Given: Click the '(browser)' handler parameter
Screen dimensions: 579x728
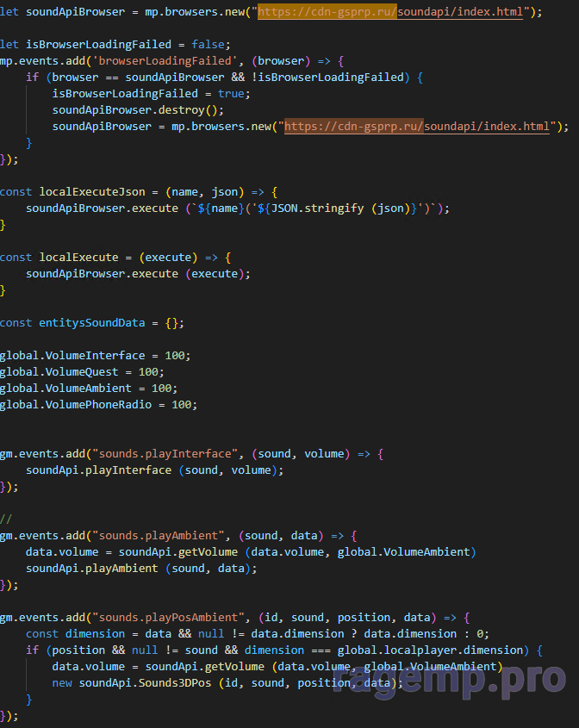Looking at the screenshot, I should click(281, 61).
